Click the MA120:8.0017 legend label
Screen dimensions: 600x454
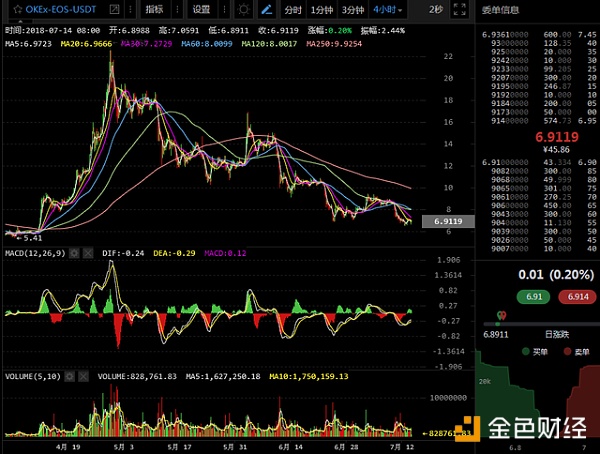pos(269,44)
